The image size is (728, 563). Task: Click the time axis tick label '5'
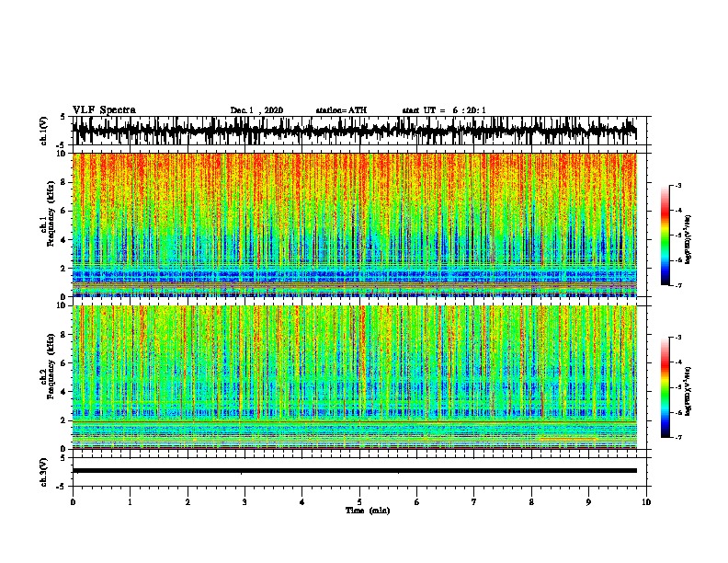coord(359,502)
